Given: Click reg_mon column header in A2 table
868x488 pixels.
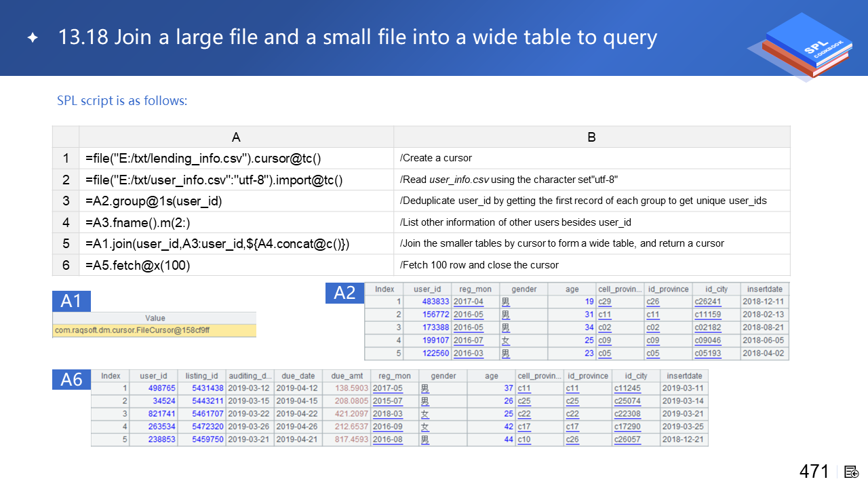Looking at the screenshot, I should pos(475,289).
